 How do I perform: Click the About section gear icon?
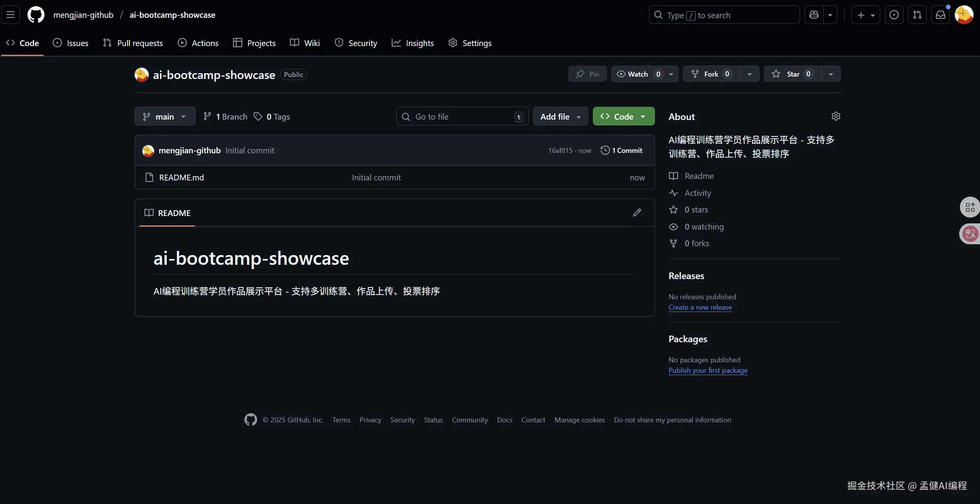point(836,116)
